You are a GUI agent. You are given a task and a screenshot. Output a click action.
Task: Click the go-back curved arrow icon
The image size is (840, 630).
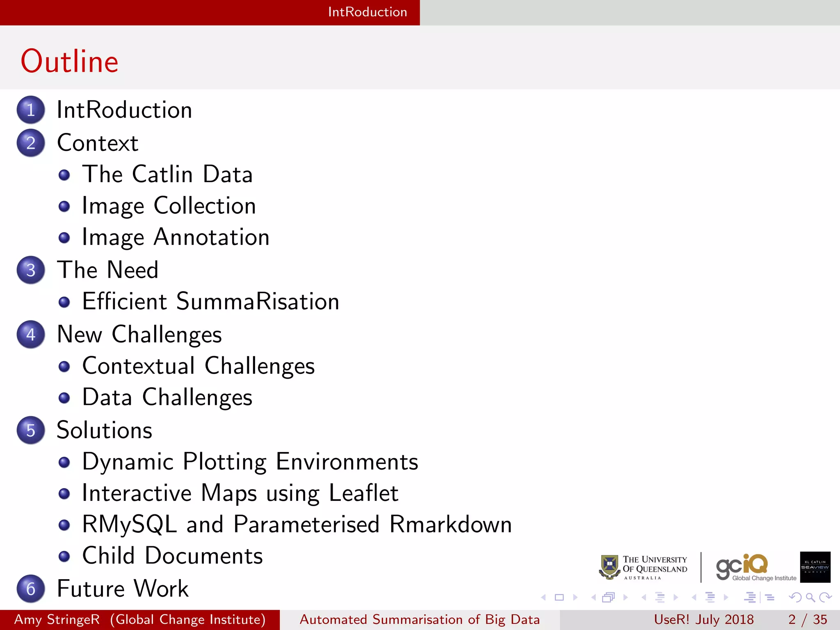pos(795,598)
